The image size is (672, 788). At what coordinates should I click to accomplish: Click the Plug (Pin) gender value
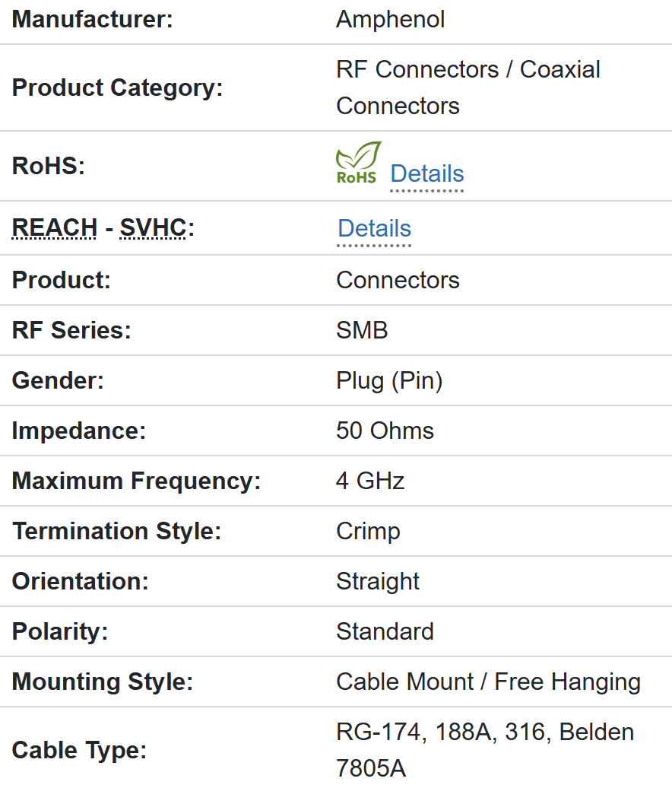(x=389, y=380)
